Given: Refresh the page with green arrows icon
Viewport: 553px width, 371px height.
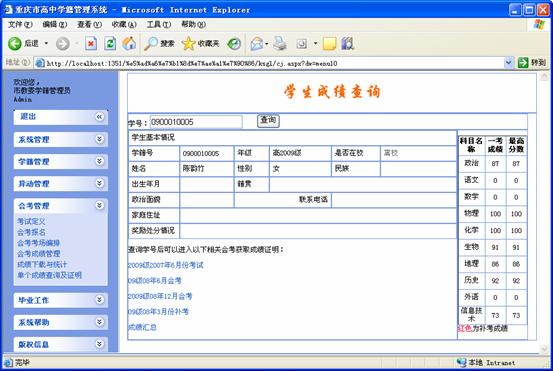Looking at the screenshot, I should coord(110,43).
